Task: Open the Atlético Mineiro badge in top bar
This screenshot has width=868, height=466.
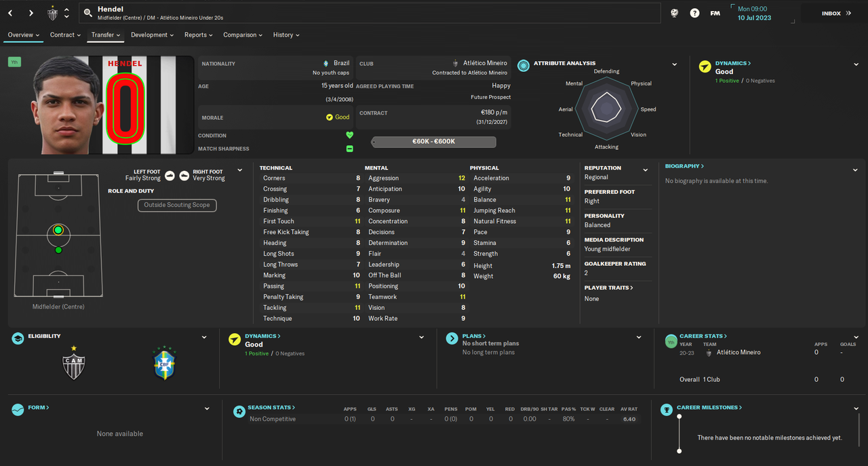Action: [53, 13]
